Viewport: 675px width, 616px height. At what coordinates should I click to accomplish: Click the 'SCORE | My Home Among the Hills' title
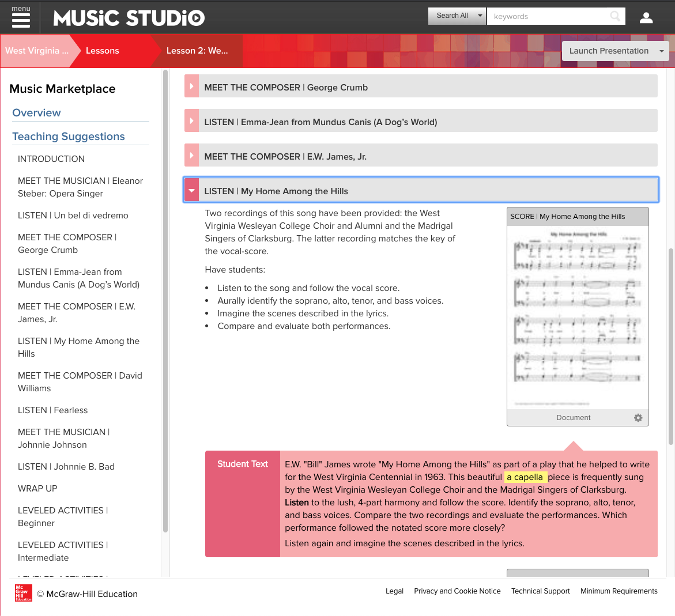coord(567,217)
